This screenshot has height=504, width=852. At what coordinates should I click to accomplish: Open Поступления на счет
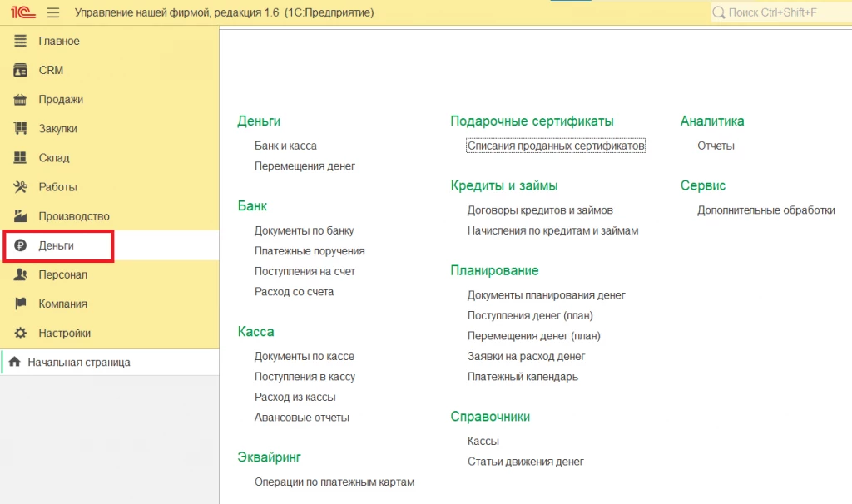pos(305,272)
